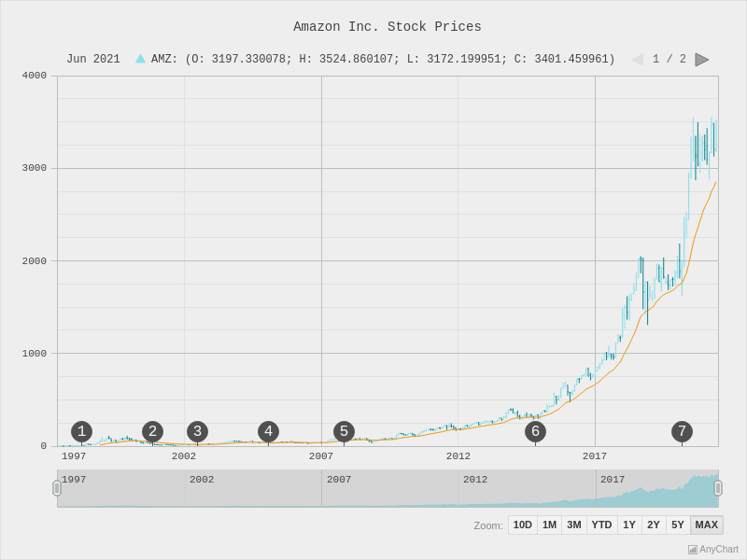Click the 1997 x-axis label below the plot
This screenshot has width=747, height=560.
(74, 456)
